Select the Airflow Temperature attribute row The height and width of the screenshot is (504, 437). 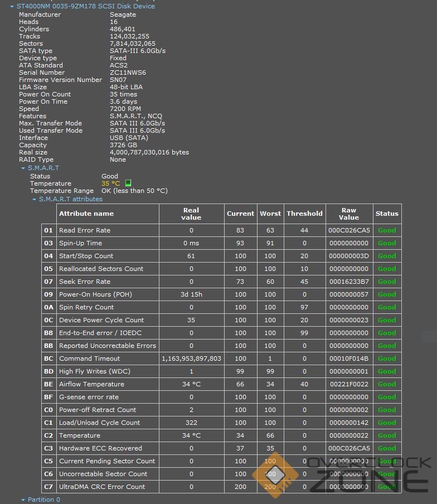(91, 384)
